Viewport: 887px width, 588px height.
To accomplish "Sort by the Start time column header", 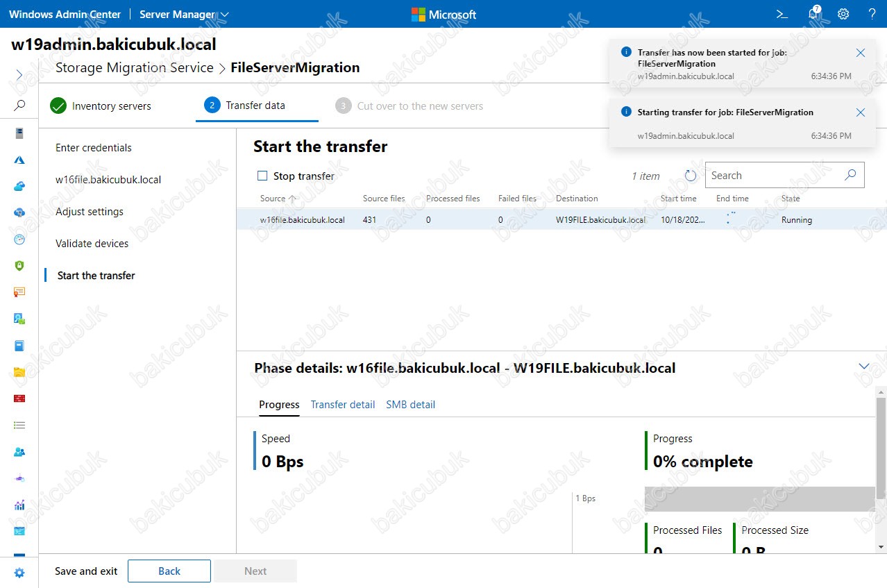I will 678,199.
